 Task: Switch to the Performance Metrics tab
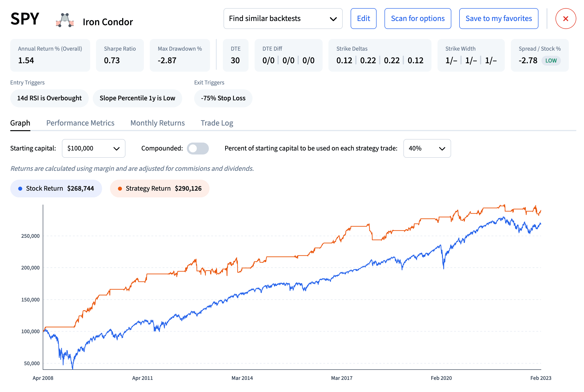click(x=80, y=123)
